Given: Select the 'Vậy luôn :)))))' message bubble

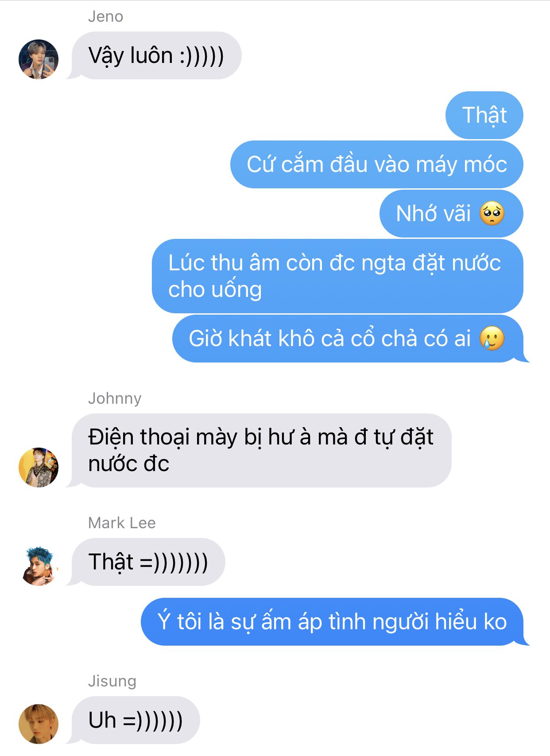Looking at the screenshot, I should 156,55.
